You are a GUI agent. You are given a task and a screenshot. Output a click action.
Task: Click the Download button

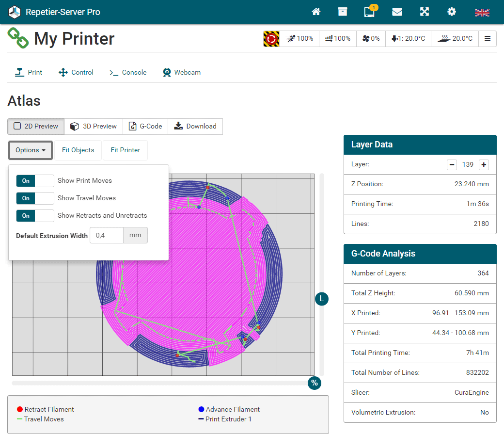195,127
